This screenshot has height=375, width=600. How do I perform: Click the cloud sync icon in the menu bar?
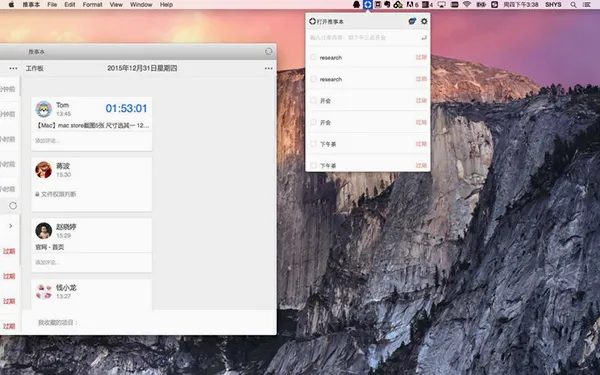click(398, 5)
